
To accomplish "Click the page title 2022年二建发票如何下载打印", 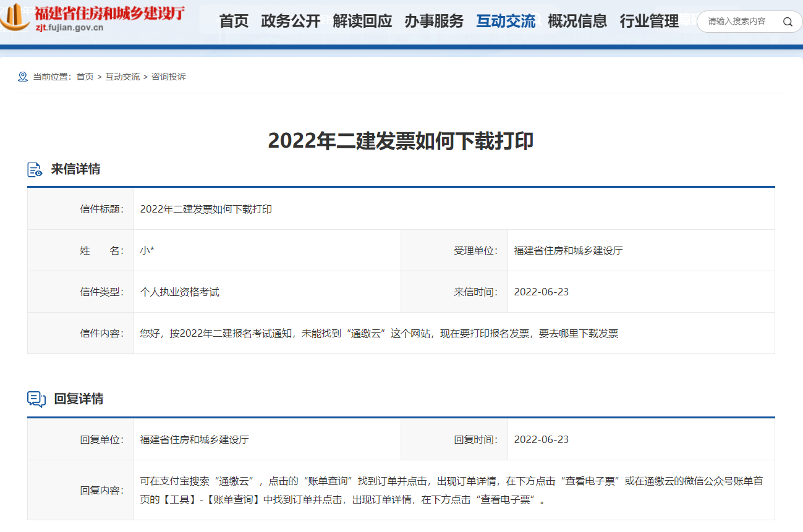I will tap(401, 141).
